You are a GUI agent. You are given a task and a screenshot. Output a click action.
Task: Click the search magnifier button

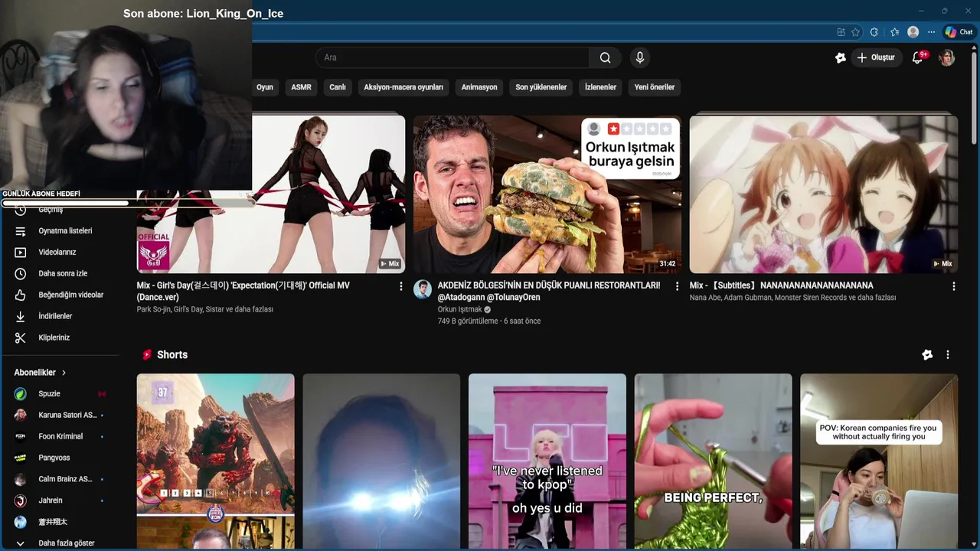point(606,57)
